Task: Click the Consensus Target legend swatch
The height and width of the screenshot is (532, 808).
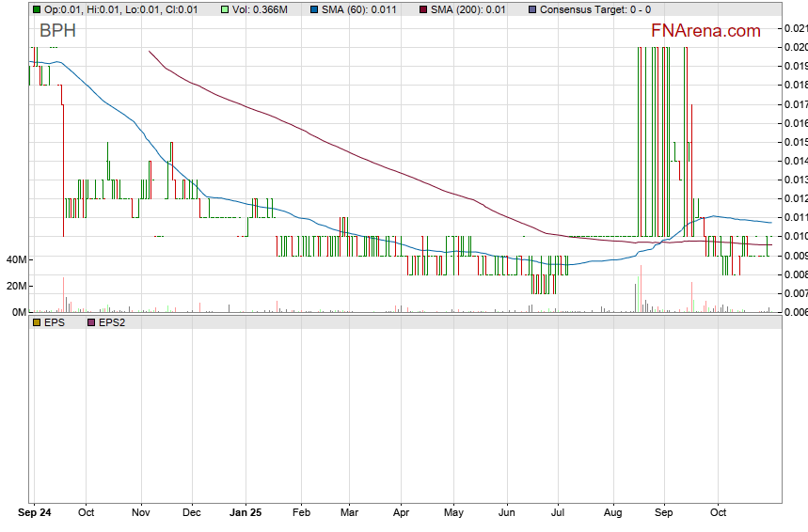Action: 532,9
